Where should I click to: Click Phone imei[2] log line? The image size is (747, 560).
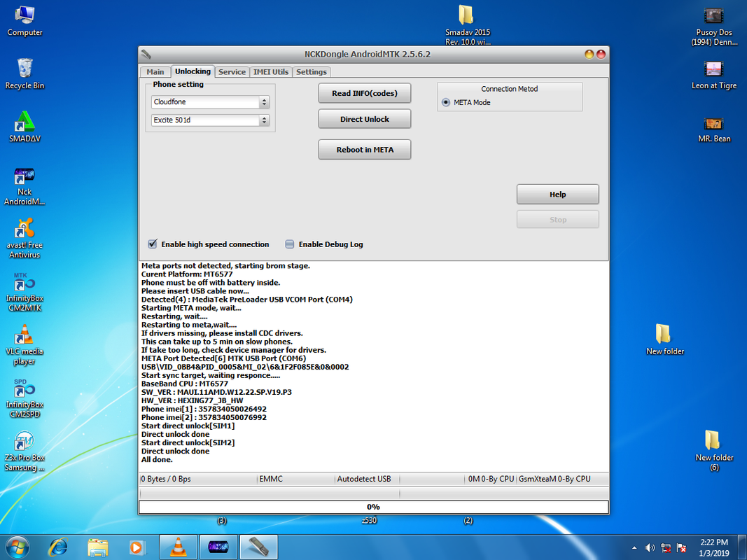(x=204, y=418)
